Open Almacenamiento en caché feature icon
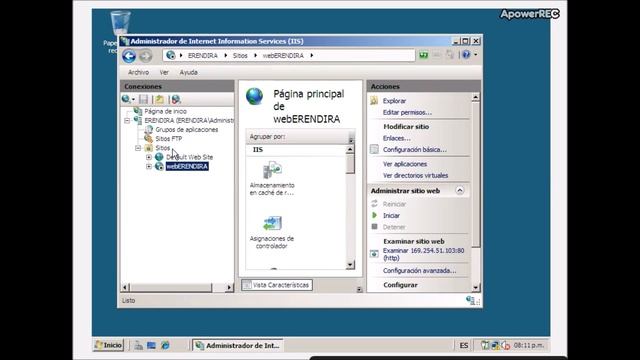 (x=272, y=170)
